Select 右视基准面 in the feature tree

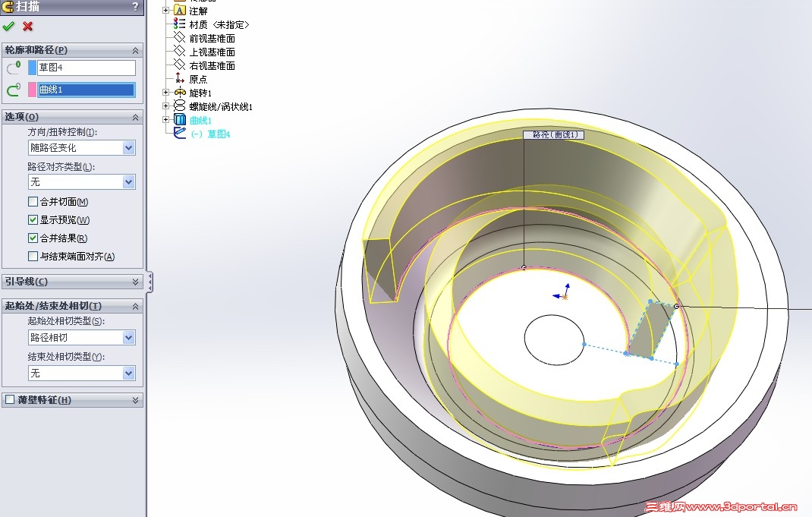tap(212, 66)
